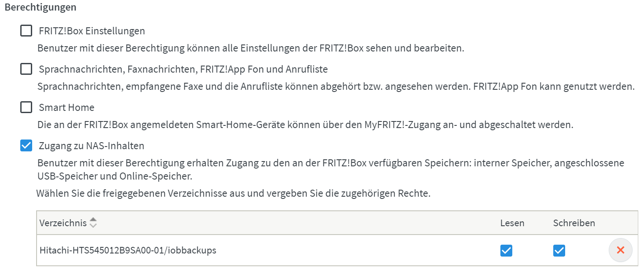Select the Hitachi-HTS545012B9SA00-01/iobbackups directory row

128,250
